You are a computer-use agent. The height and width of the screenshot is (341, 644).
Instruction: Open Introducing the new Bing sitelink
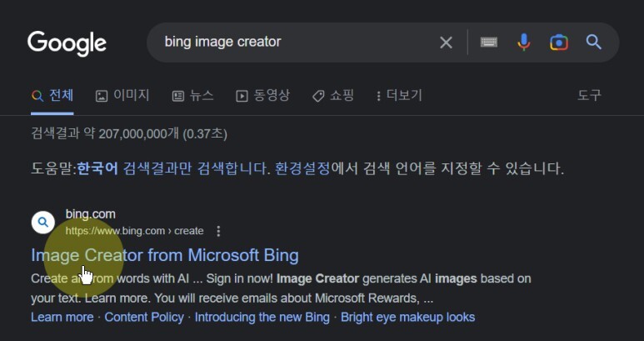tap(262, 317)
